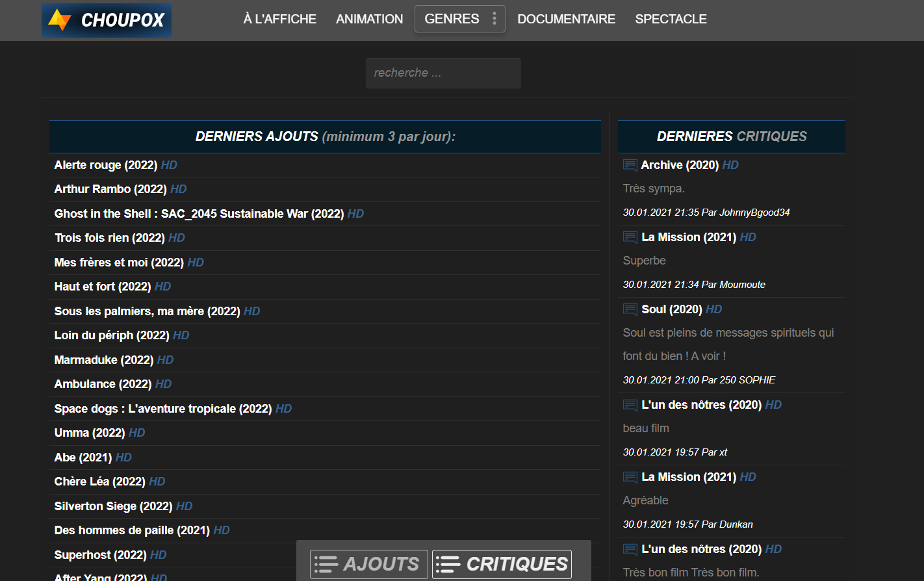Open Trois fois rien (2022) link
The width and height of the screenshot is (924, 581).
coord(110,238)
